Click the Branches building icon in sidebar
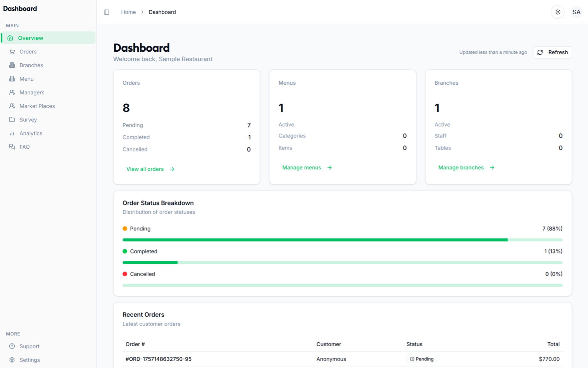 point(12,65)
